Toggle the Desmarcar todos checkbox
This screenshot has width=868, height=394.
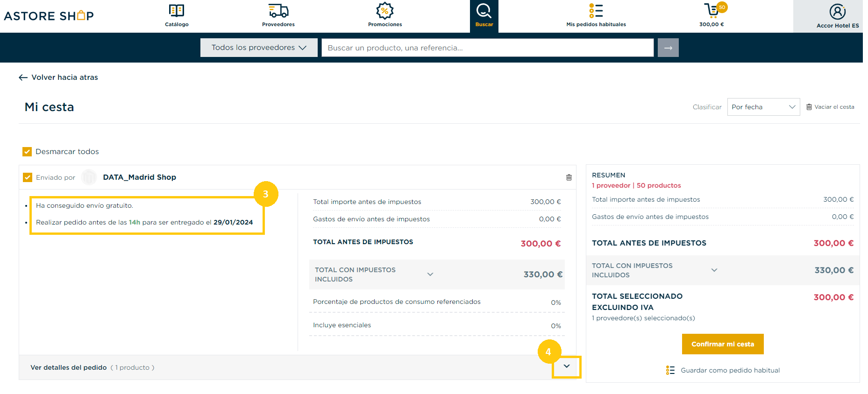click(27, 152)
